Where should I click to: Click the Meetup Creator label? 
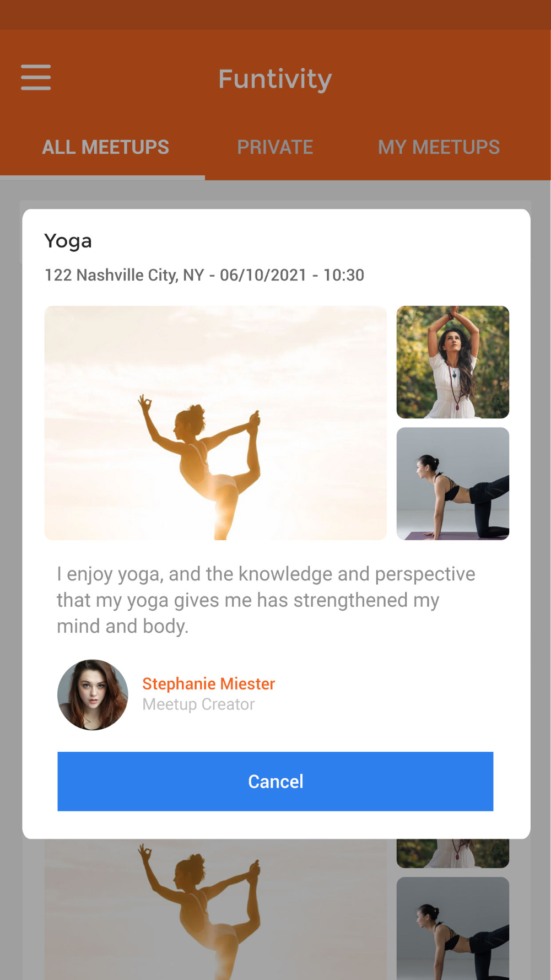click(198, 704)
